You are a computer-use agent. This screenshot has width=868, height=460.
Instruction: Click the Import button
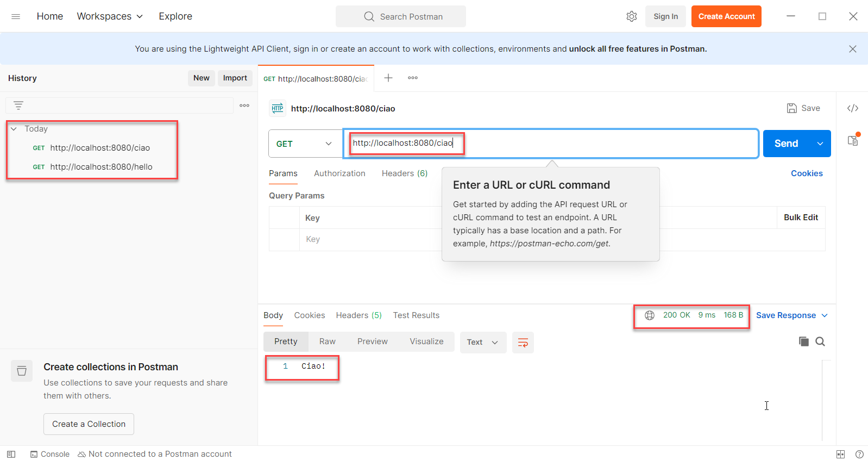click(x=235, y=78)
